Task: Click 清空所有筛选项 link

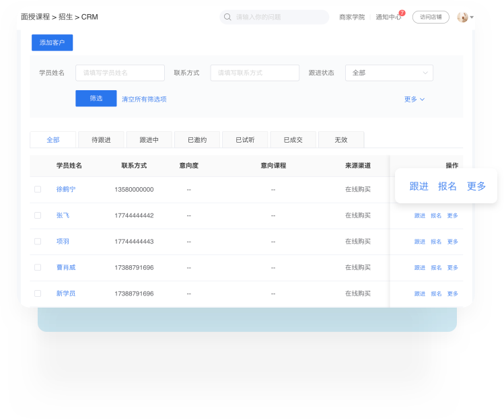Action: 144,99
